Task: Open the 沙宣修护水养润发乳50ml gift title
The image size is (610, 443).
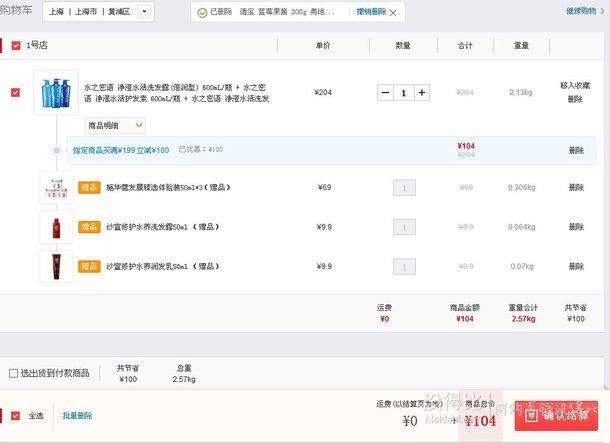Action: (x=162, y=266)
